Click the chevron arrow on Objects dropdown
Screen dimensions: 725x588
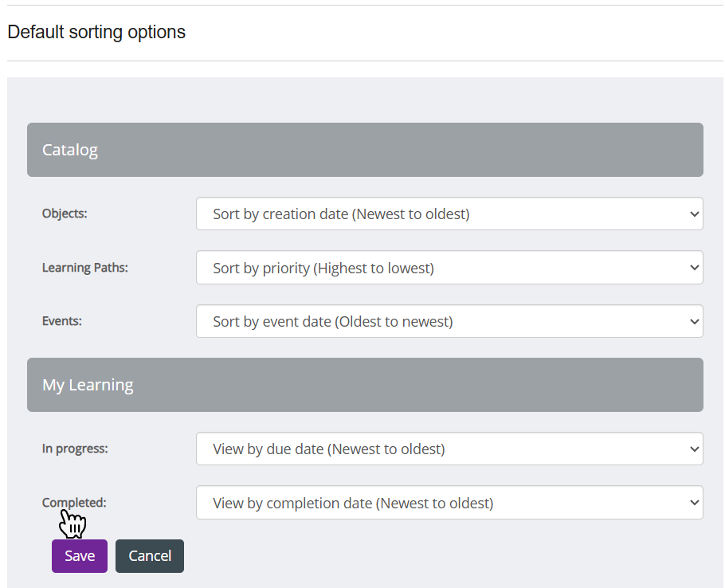pyautogui.click(x=694, y=214)
